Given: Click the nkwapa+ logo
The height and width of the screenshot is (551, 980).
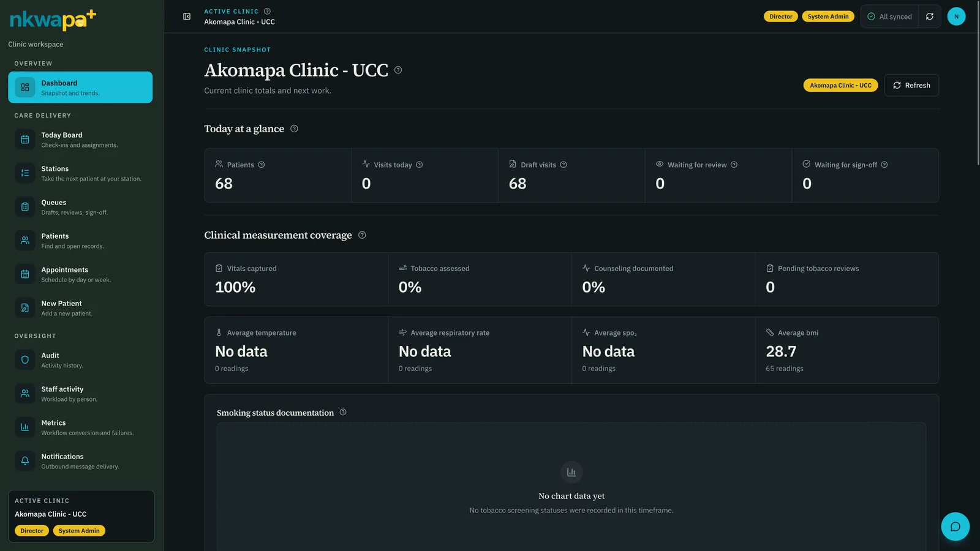Looking at the screenshot, I should [x=53, y=20].
